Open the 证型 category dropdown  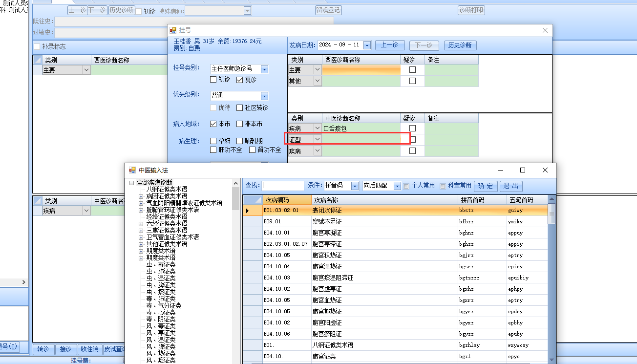(318, 140)
